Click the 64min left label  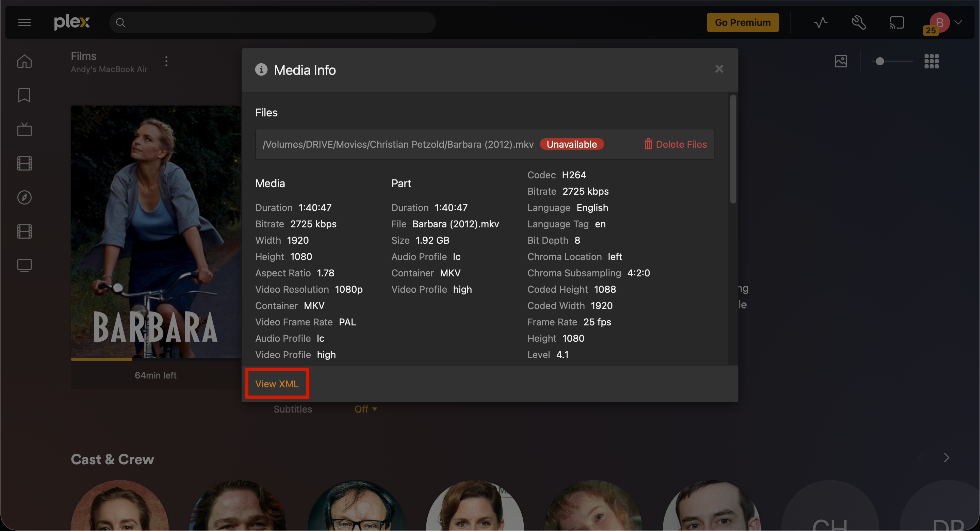pos(155,375)
